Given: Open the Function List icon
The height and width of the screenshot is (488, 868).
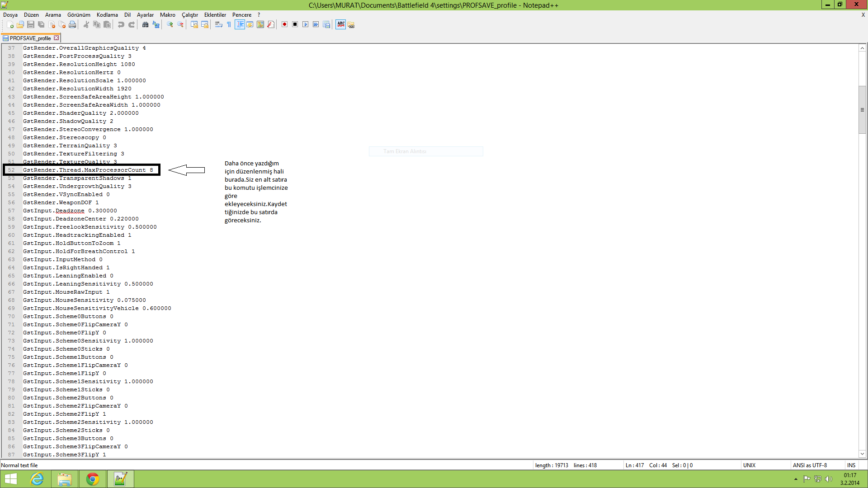Looking at the screenshot, I should pos(271,24).
